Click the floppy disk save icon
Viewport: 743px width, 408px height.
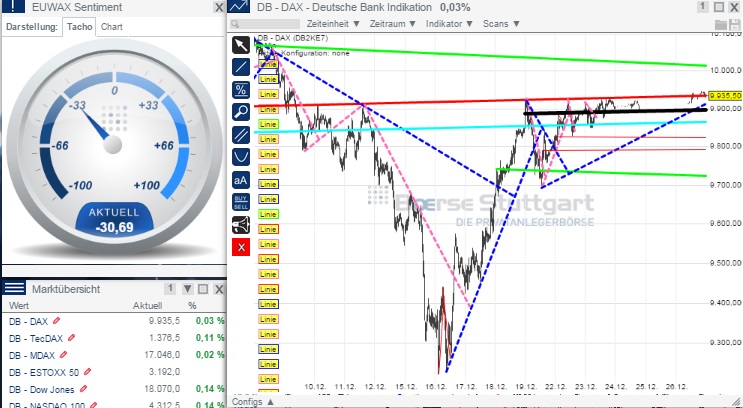[734, 25]
